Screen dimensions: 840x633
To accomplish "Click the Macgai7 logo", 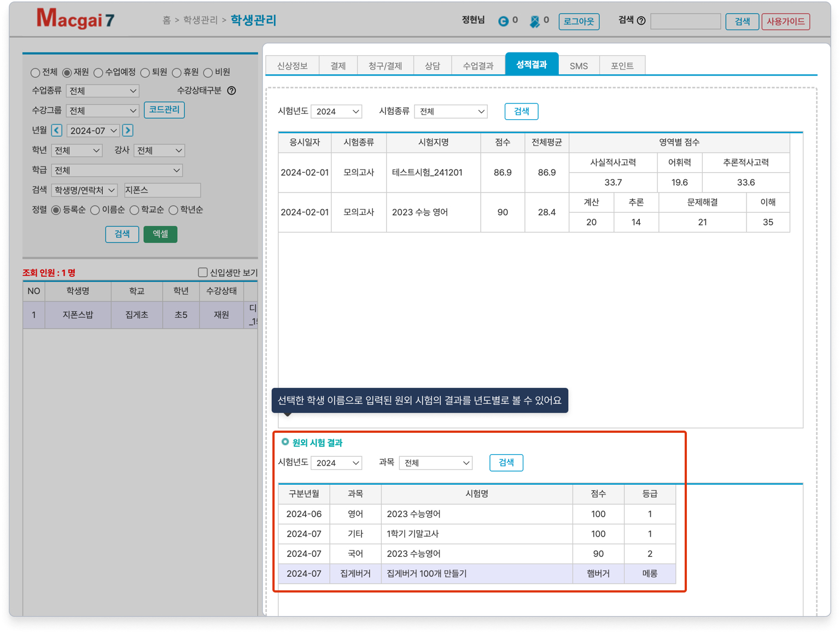I will [x=75, y=19].
